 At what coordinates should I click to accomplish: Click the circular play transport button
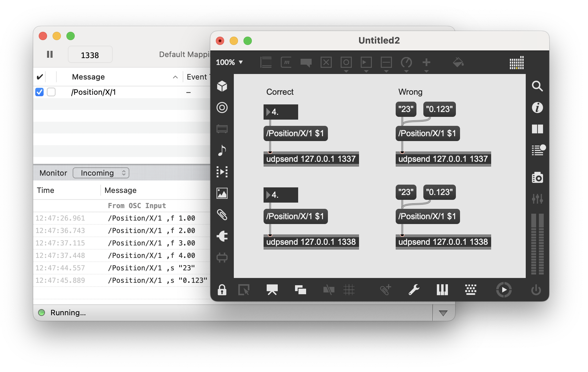tap(504, 290)
